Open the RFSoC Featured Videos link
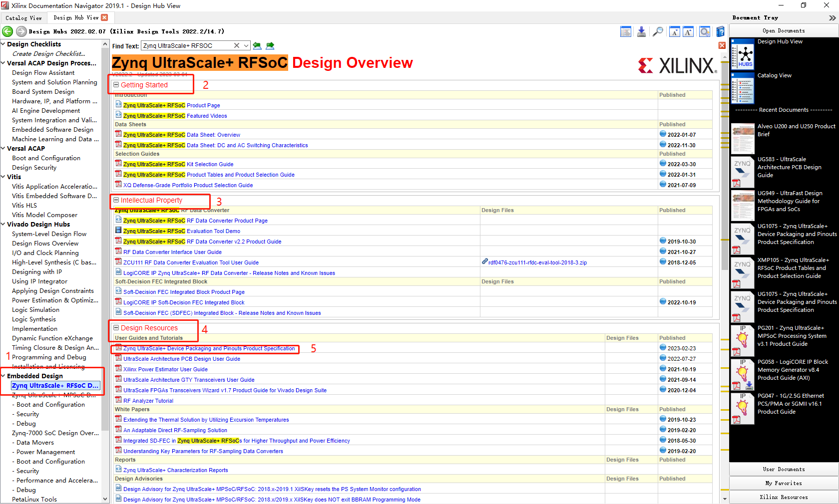 coord(175,116)
